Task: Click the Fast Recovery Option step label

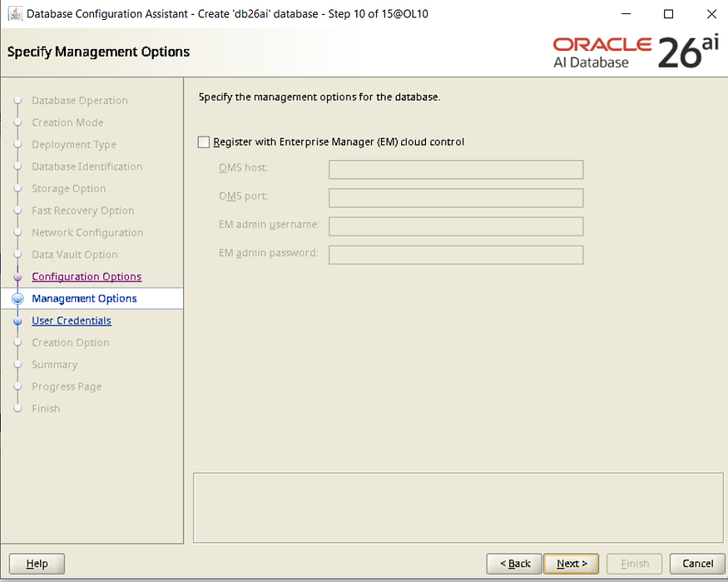Action: (82, 211)
